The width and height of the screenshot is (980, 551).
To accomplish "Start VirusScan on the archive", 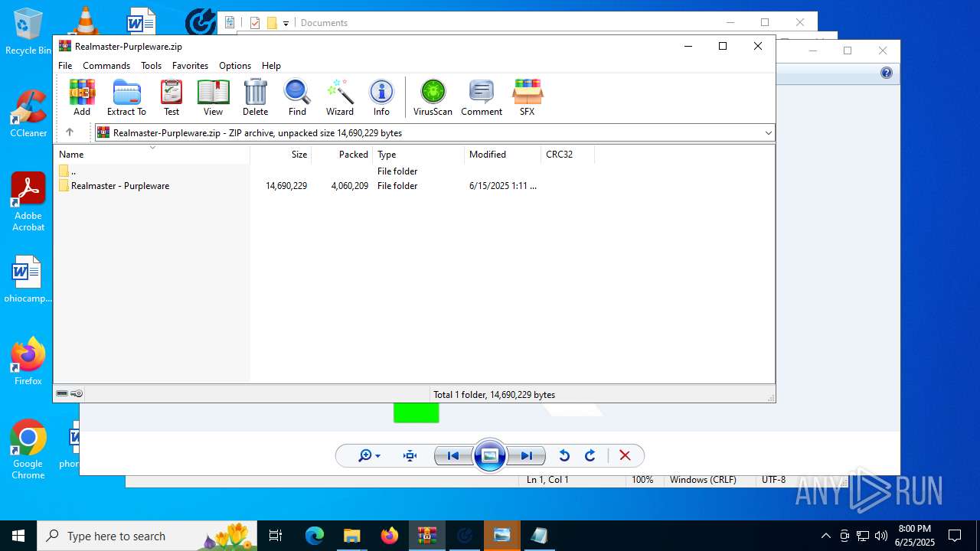I will tap(433, 97).
